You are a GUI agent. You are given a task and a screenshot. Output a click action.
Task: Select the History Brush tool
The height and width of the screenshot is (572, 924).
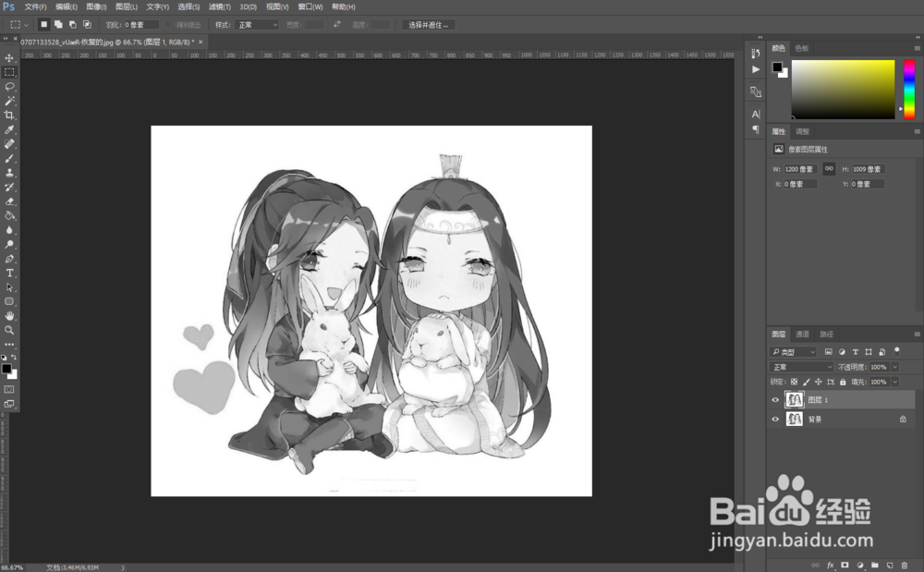pos(9,187)
